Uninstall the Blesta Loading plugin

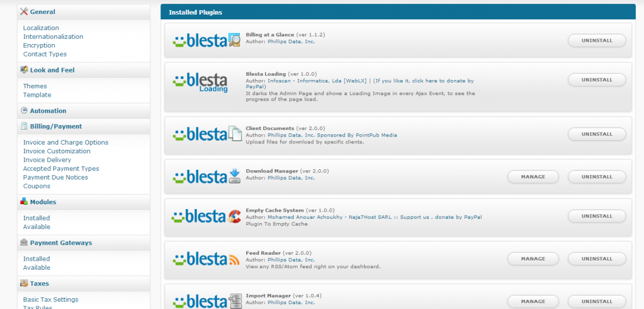click(597, 80)
